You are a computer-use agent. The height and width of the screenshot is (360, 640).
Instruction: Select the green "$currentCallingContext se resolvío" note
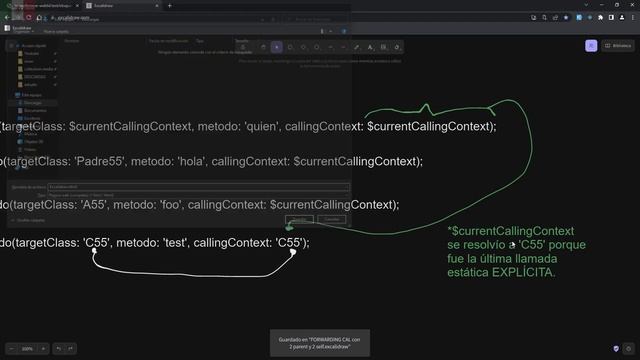coord(516,251)
